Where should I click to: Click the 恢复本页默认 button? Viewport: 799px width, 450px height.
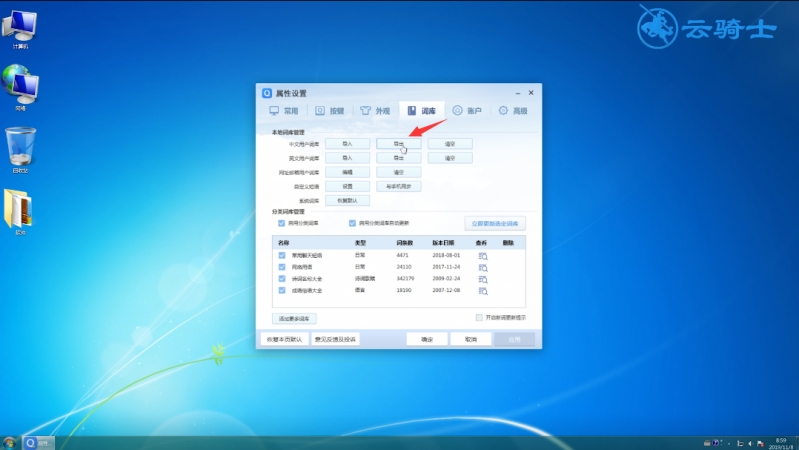(x=284, y=339)
